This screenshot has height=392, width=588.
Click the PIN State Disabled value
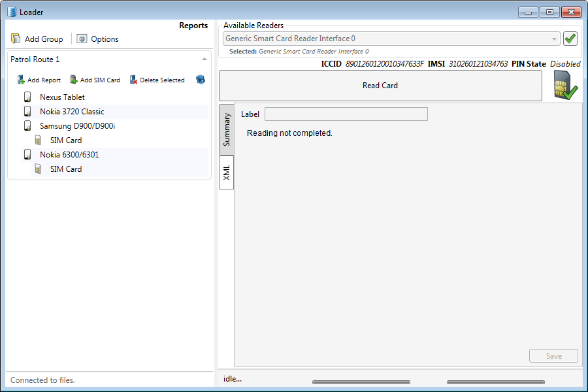[565, 64]
